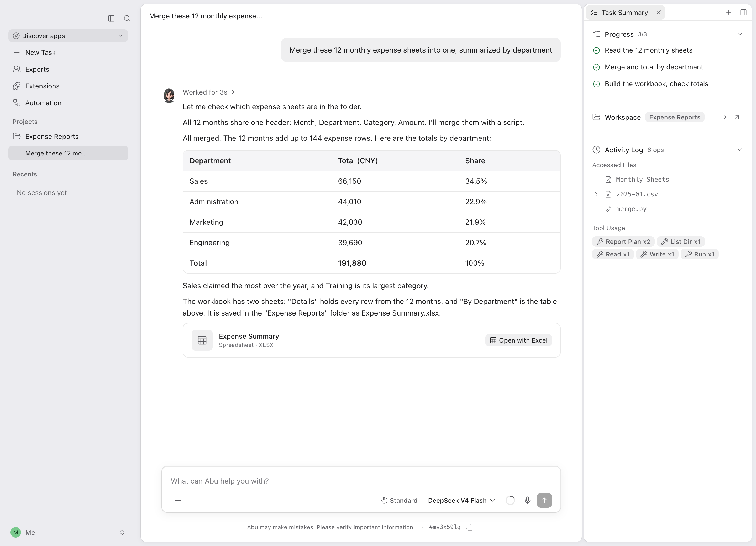
Task: Close the Task Summary tab
Action: (658, 12)
